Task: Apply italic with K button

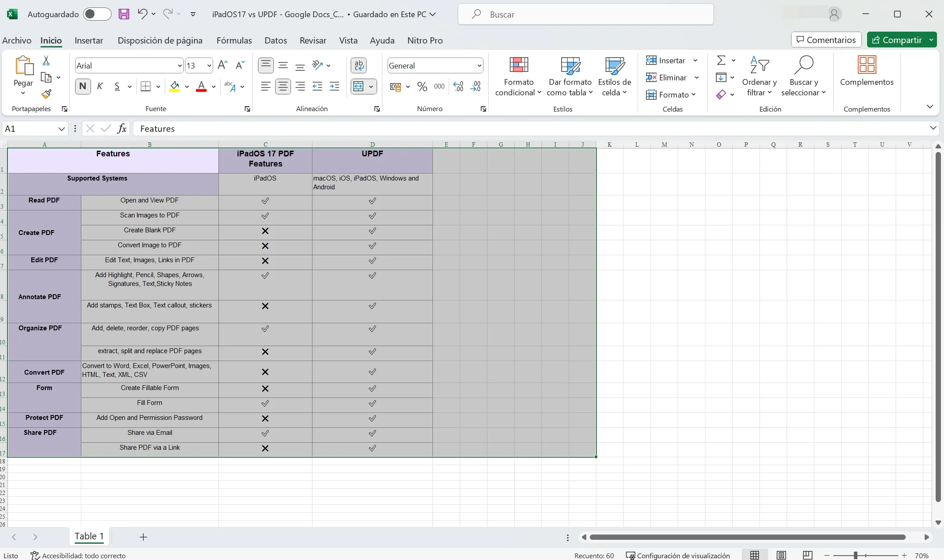Action: pos(100,87)
